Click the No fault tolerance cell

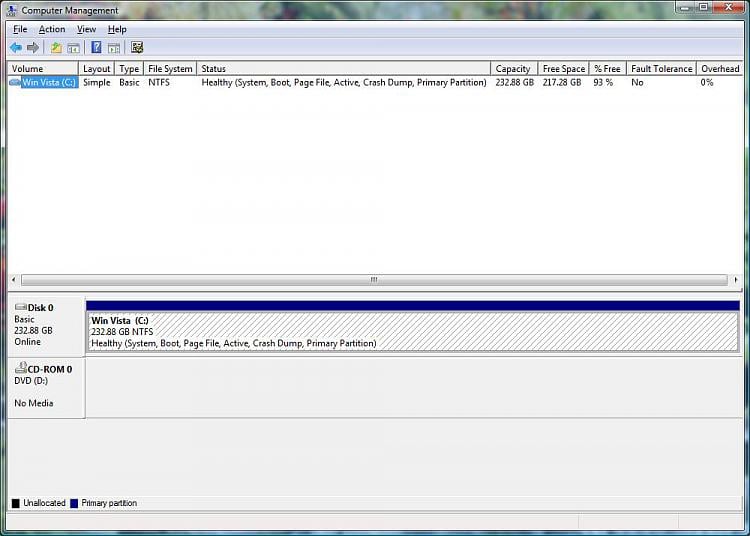coord(637,82)
